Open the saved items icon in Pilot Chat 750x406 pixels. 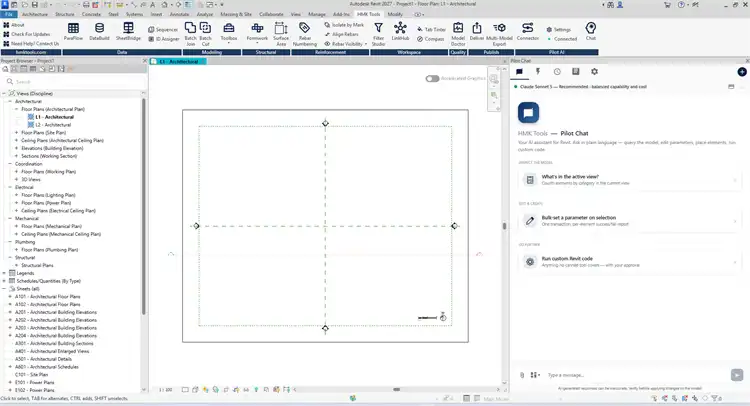tap(575, 72)
